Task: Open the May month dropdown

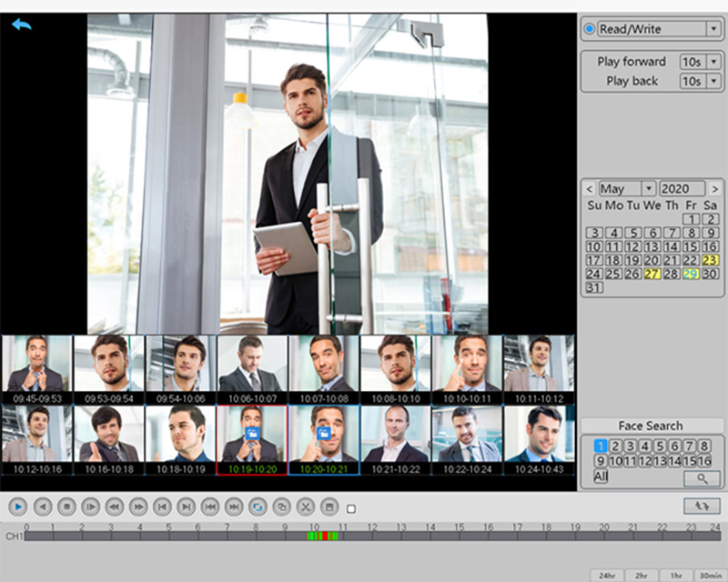Action: coord(648,189)
